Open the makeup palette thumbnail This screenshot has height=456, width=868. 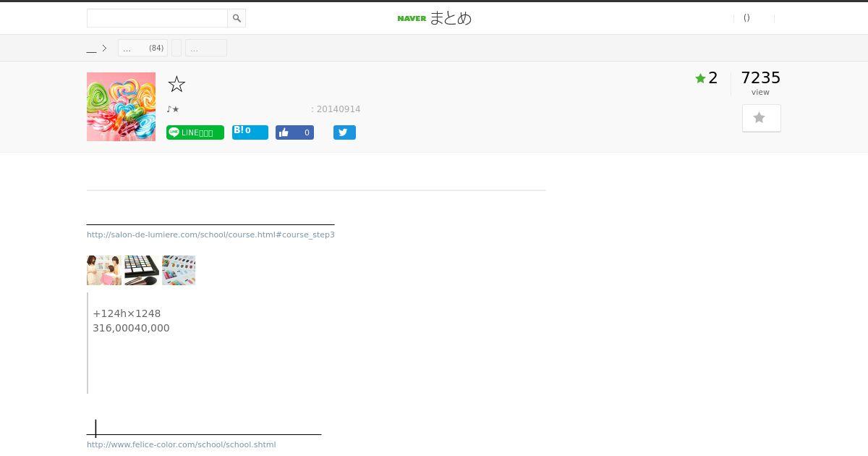click(x=142, y=270)
